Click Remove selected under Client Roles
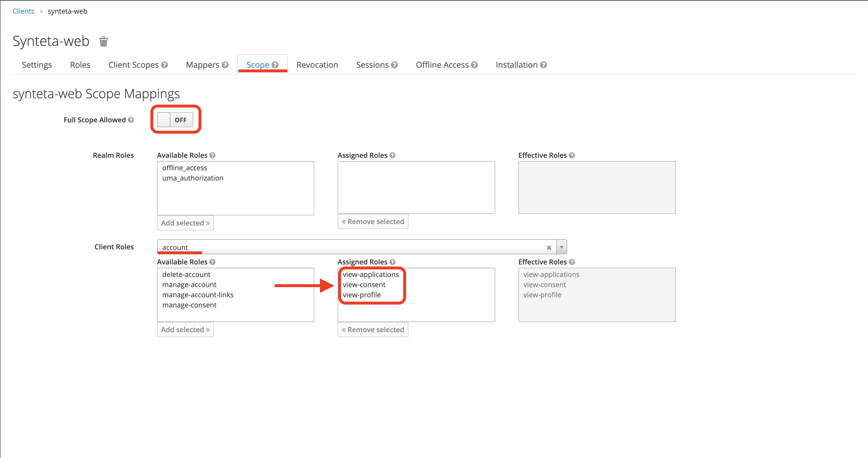Viewport: 868px width, 458px height. coord(373,330)
